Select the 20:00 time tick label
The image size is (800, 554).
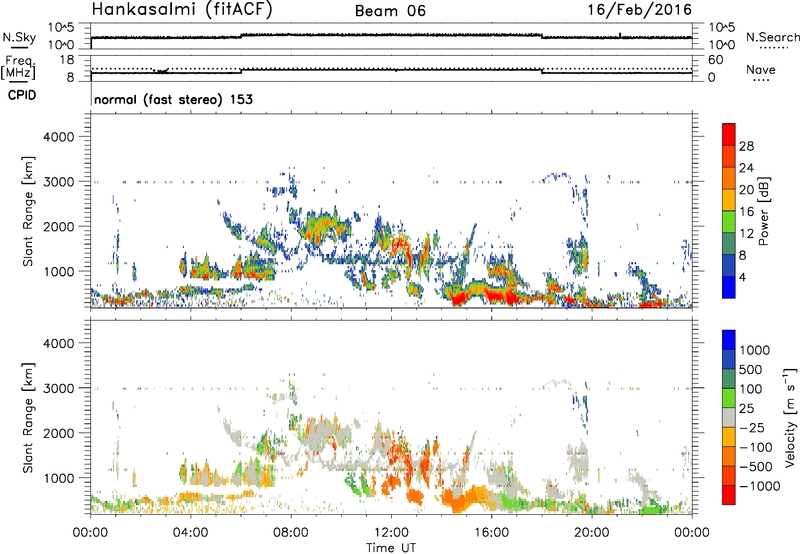click(592, 533)
